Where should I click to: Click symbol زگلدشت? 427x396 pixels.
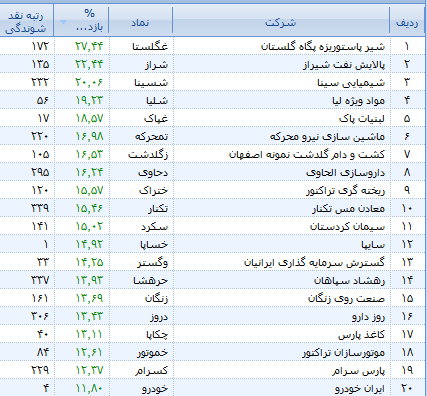coord(148,154)
